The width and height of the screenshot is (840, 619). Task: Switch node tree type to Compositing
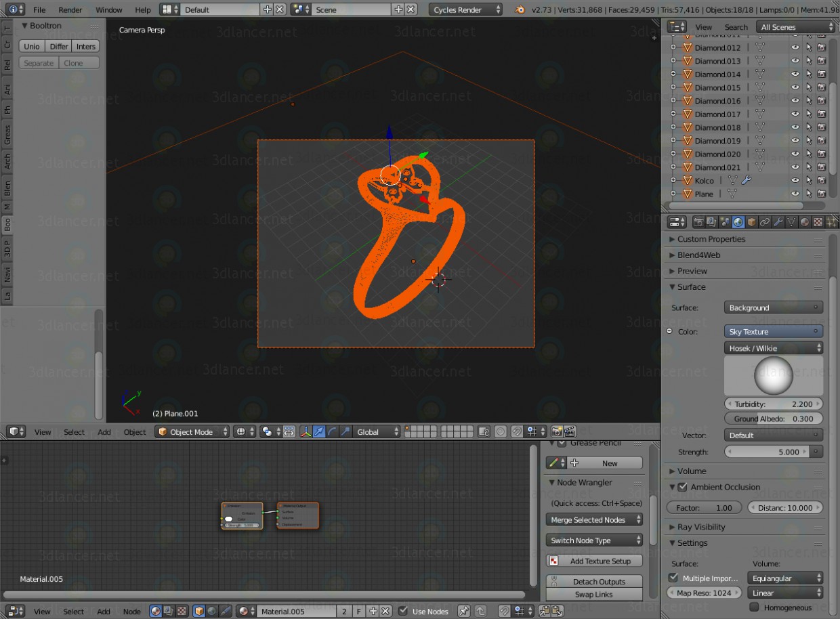point(169,611)
